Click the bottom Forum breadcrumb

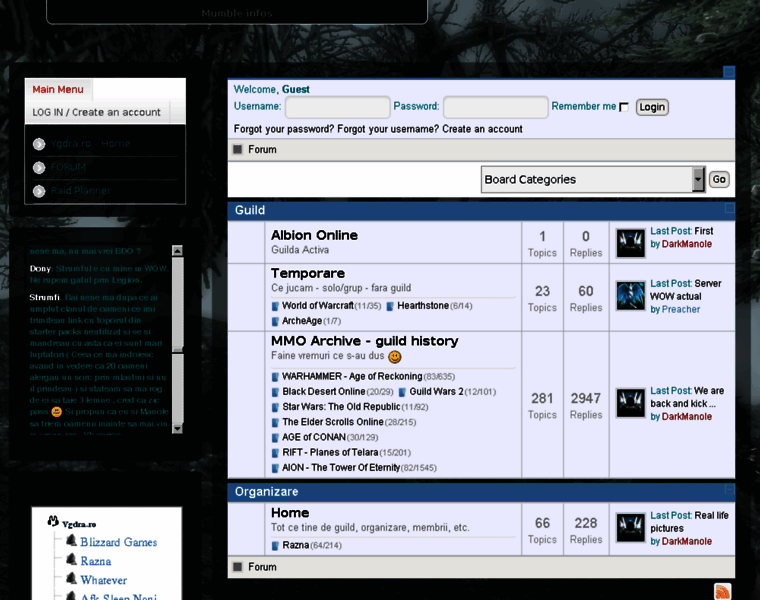click(x=262, y=567)
